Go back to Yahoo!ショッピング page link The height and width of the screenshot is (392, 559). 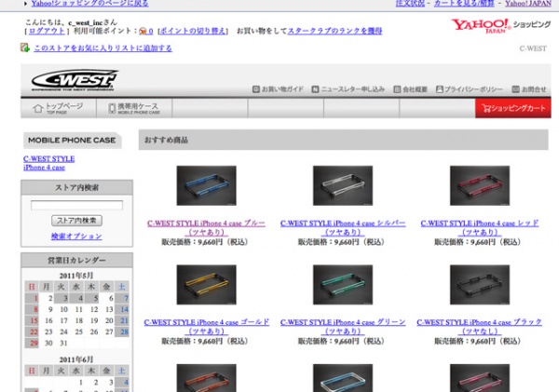coord(89,4)
